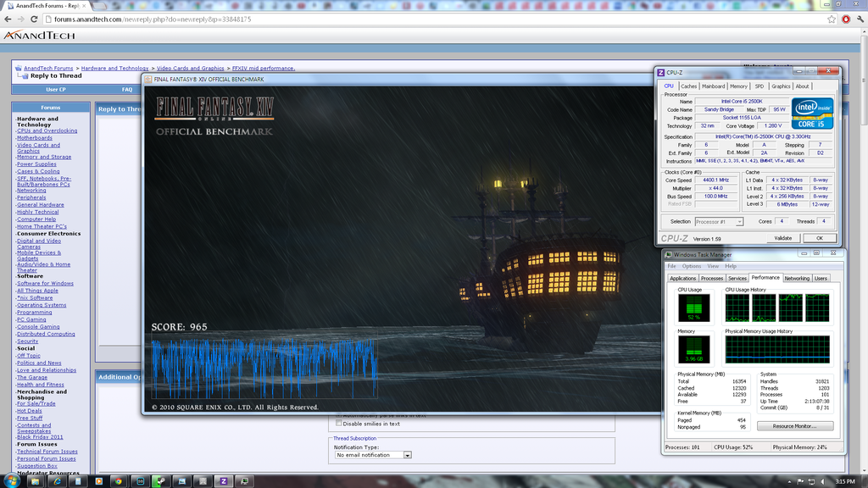This screenshot has height=488, width=868.
Task: Open the Networking tab in Task Manager
Action: pos(796,278)
